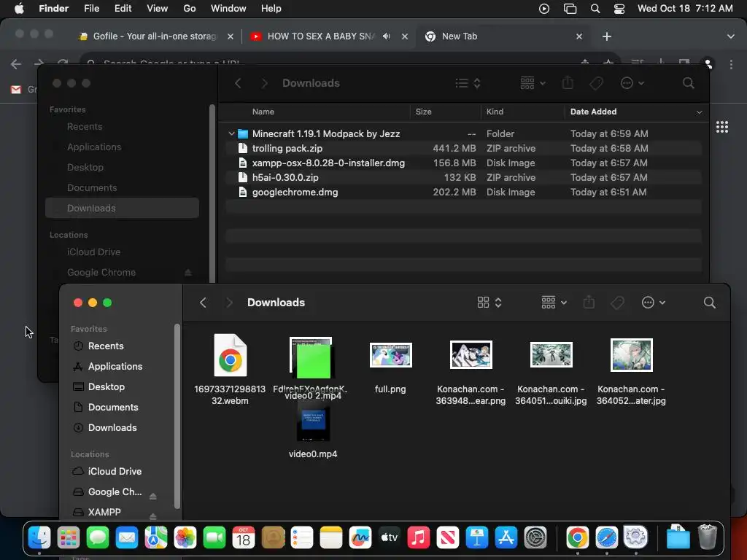Open System Settings gear in Dock

(x=535, y=537)
